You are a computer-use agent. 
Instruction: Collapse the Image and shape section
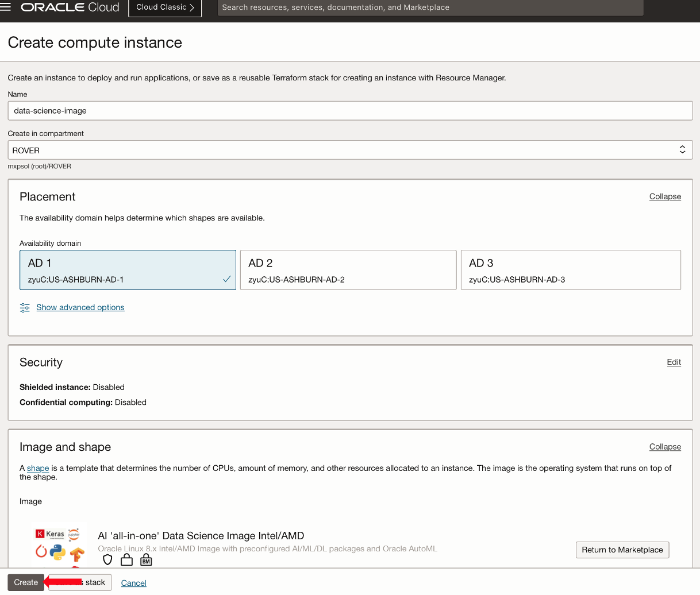(665, 447)
